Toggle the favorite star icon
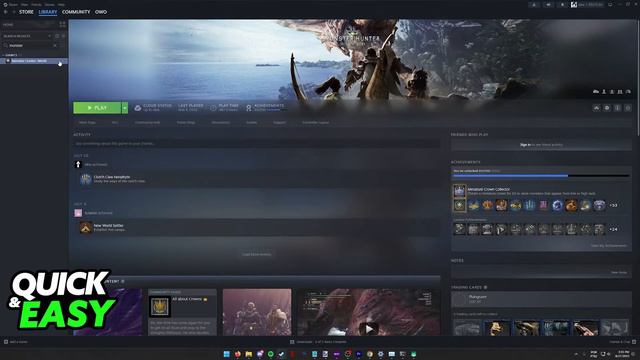 (628, 108)
